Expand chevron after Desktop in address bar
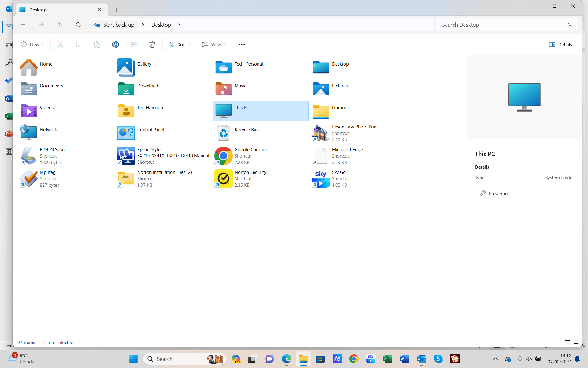Image resolution: width=588 pixels, height=368 pixels. (x=179, y=25)
